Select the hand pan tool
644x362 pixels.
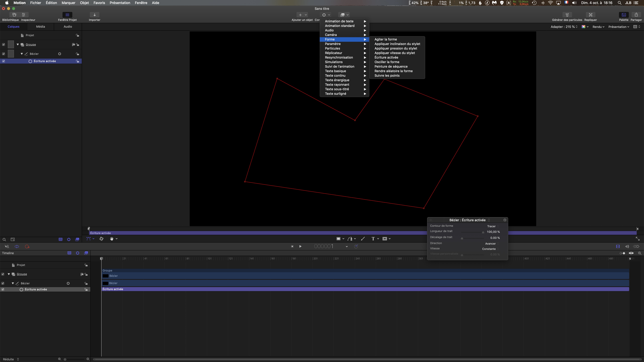pos(112,239)
